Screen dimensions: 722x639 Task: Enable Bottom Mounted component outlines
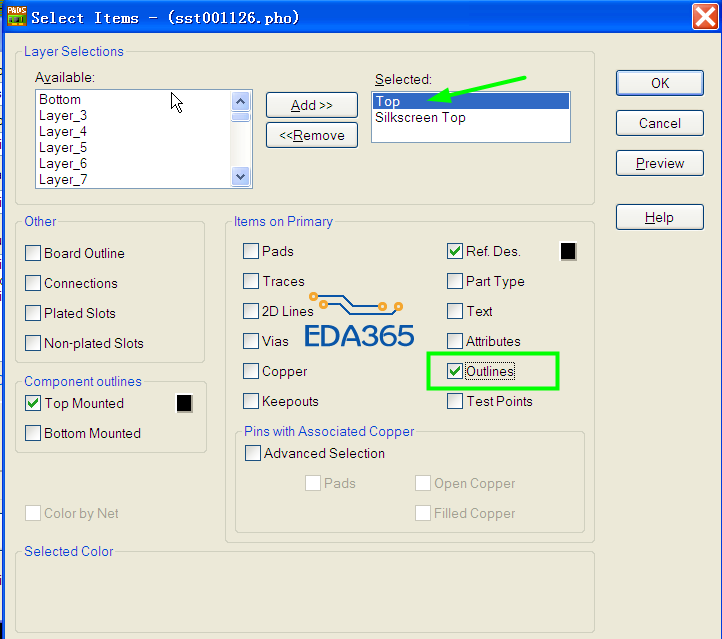pos(33,433)
